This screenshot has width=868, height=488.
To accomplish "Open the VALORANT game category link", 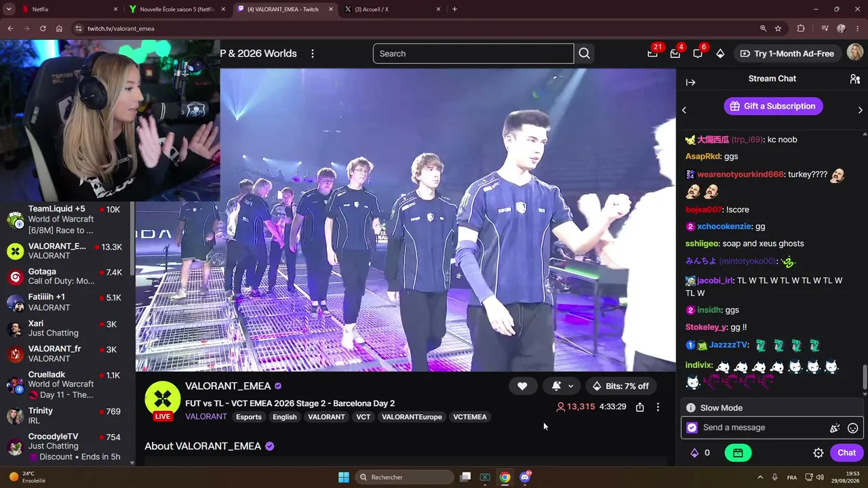I will click(x=206, y=417).
